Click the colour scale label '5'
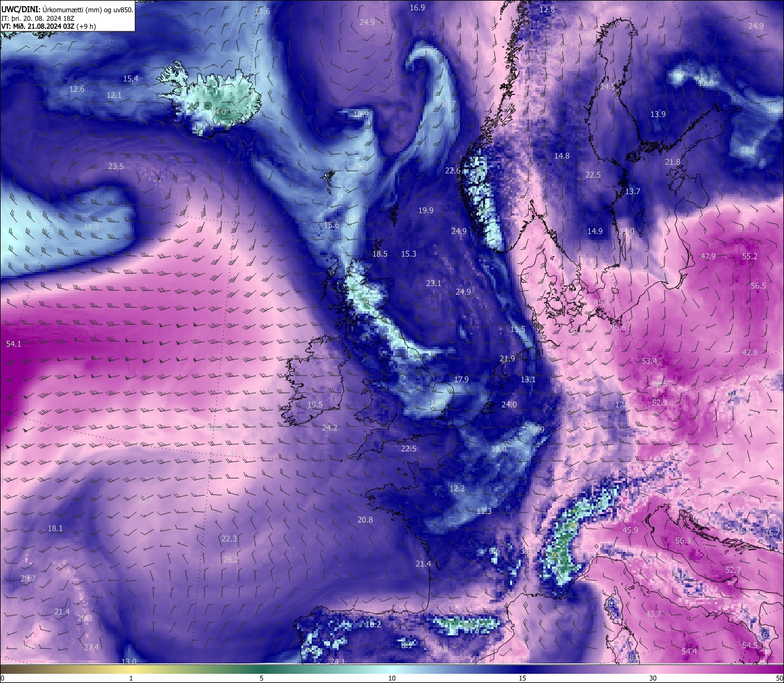784x683 pixels. pyautogui.click(x=262, y=678)
